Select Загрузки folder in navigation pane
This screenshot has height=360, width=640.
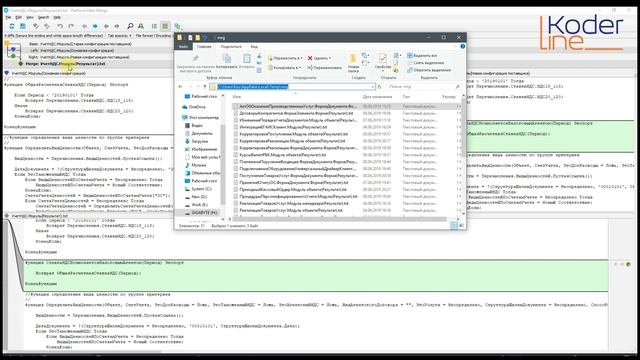pyautogui.click(x=196, y=141)
